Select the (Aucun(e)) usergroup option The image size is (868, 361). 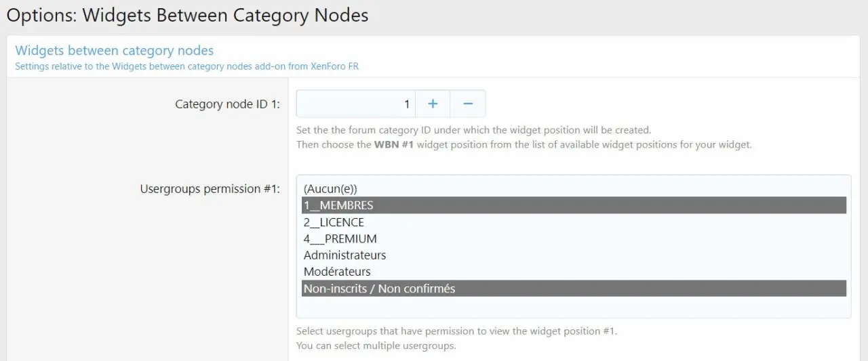pyautogui.click(x=330, y=189)
